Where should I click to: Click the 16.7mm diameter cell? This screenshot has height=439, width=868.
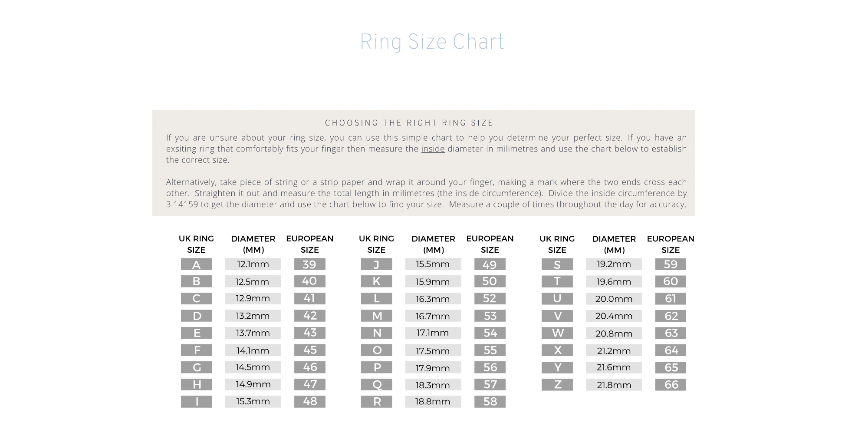pyautogui.click(x=433, y=316)
